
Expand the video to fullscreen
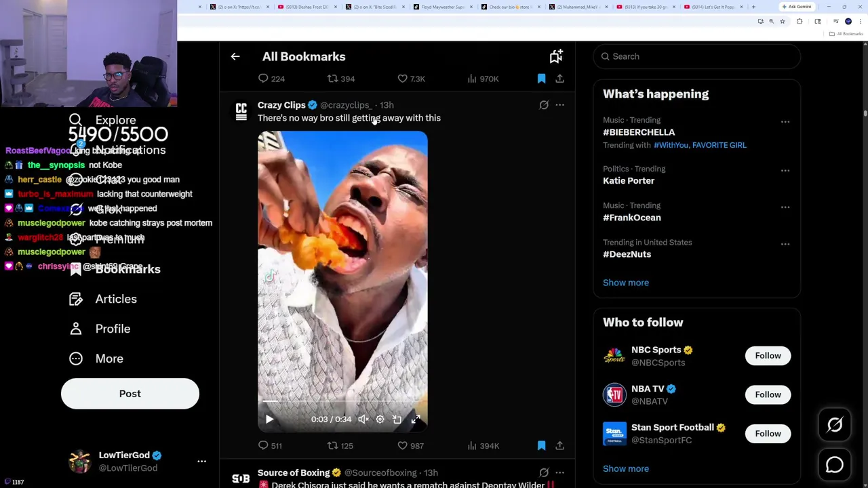(x=415, y=420)
